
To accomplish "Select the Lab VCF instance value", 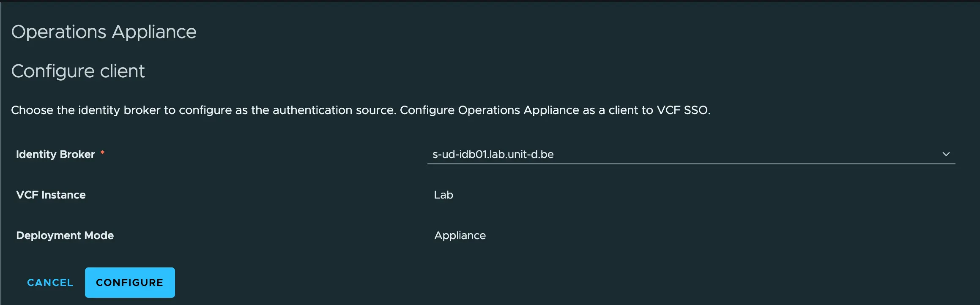I will (443, 195).
